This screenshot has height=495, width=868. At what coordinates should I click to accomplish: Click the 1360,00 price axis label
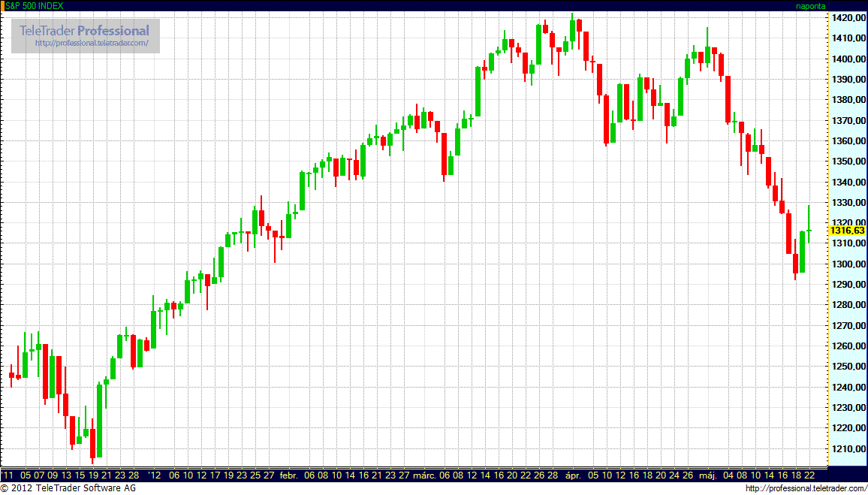pyautogui.click(x=848, y=140)
